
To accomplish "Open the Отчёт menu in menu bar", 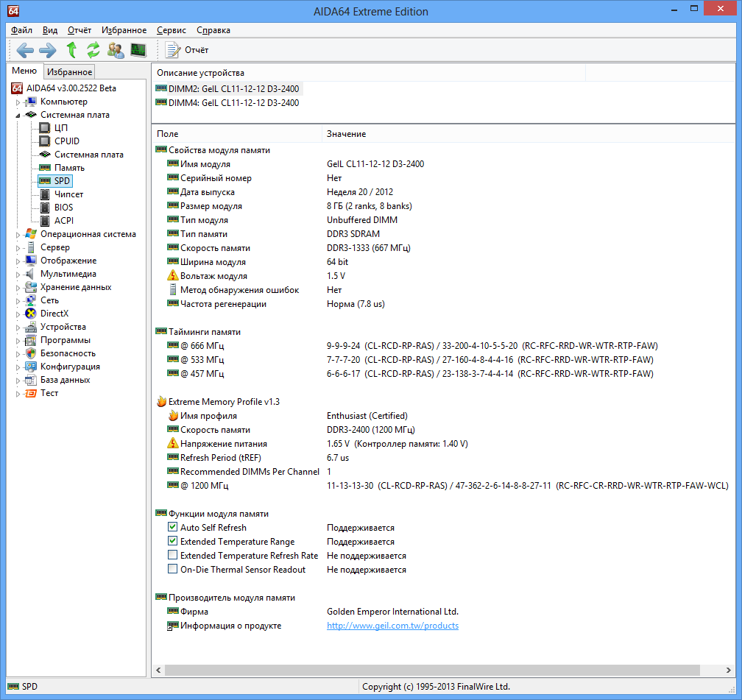I will pos(79,30).
